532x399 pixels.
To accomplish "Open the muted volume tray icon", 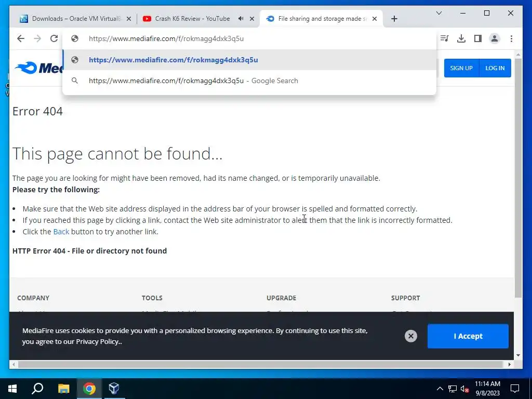I will [465, 389].
